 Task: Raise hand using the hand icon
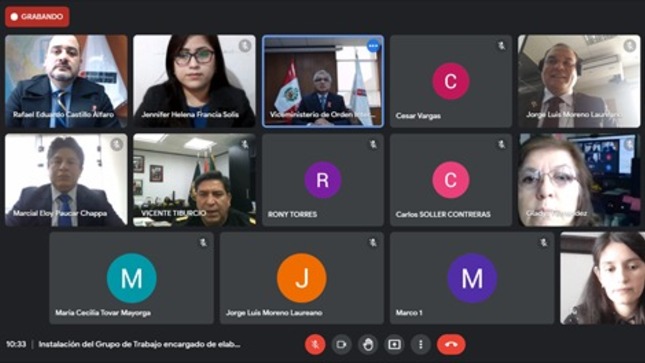tap(368, 344)
